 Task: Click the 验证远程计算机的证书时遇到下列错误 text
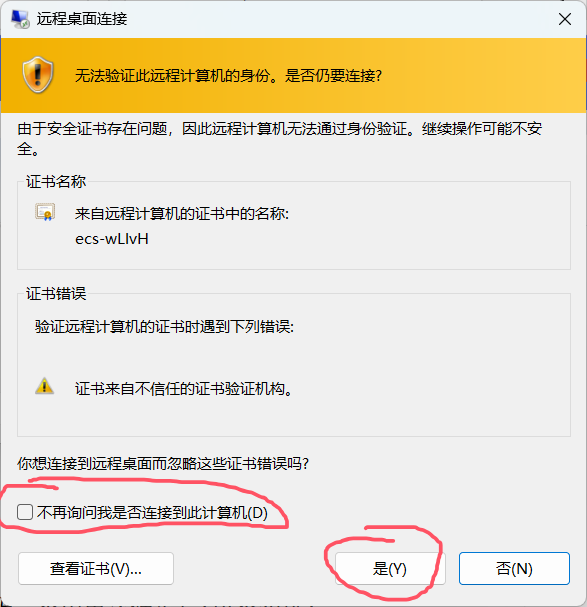coord(165,326)
